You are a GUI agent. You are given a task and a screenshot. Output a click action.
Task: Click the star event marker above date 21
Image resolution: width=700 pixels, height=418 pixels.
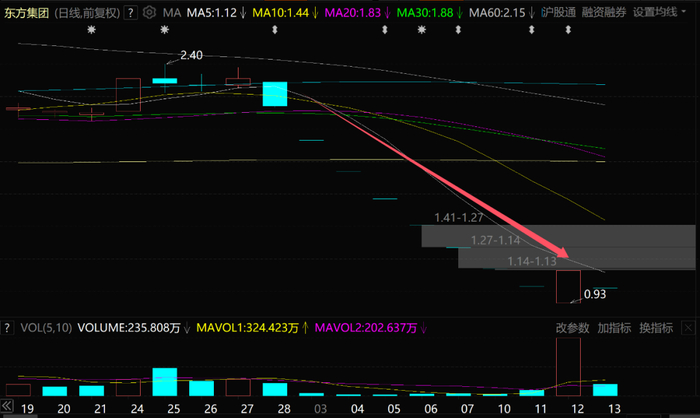point(93,31)
